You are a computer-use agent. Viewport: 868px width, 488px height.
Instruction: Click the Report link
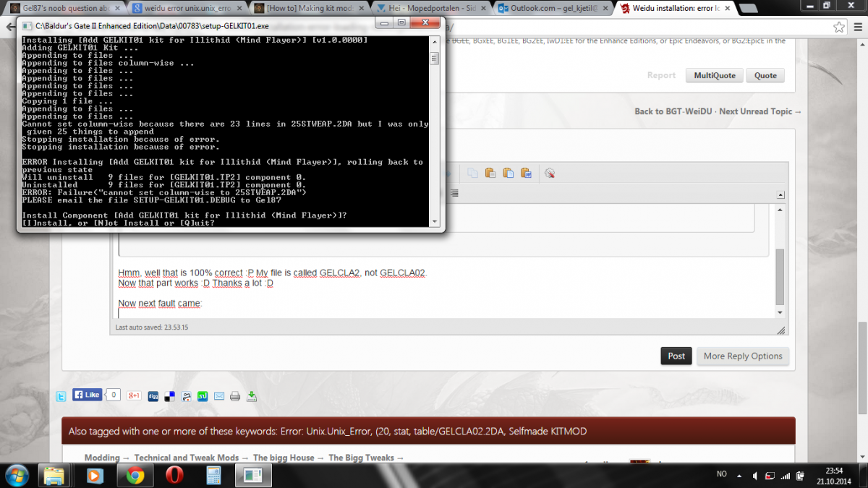click(x=661, y=75)
